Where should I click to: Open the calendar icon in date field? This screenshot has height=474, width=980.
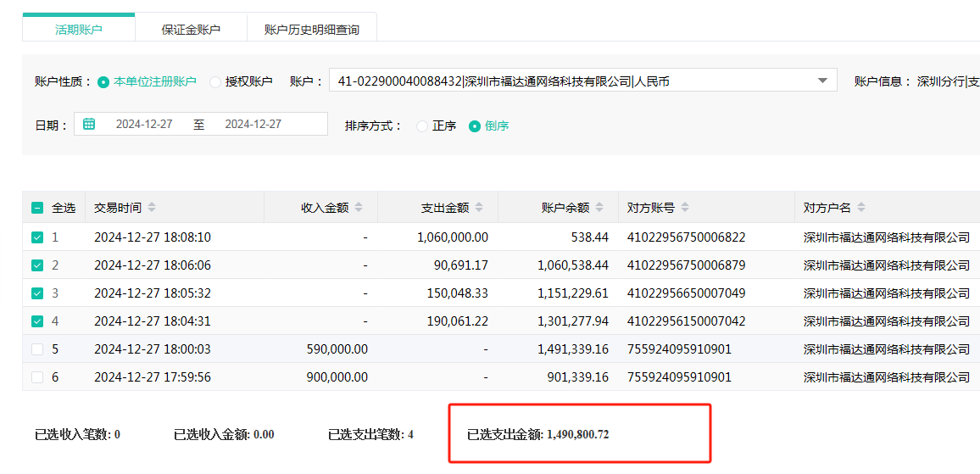click(x=89, y=124)
